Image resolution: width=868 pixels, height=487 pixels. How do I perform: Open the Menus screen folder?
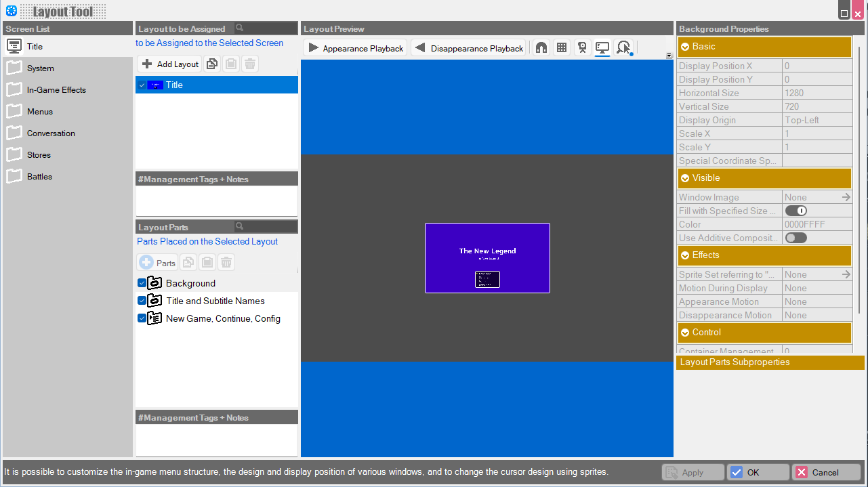point(39,112)
